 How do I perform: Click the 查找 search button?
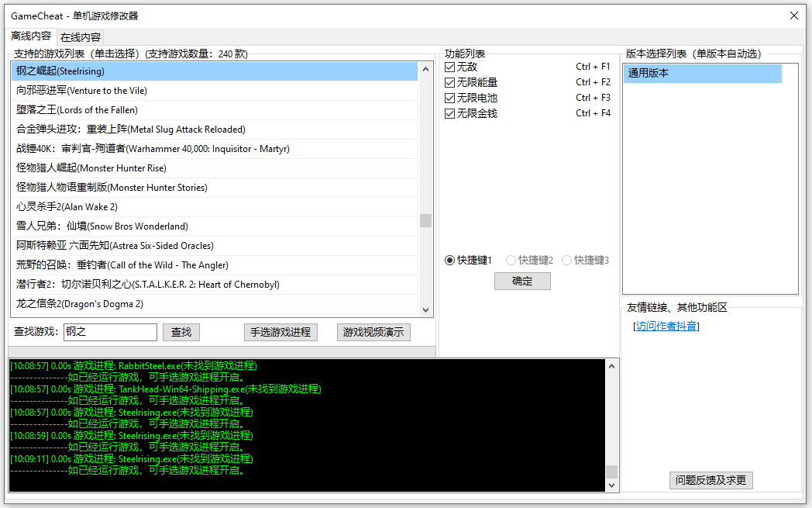[181, 332]
